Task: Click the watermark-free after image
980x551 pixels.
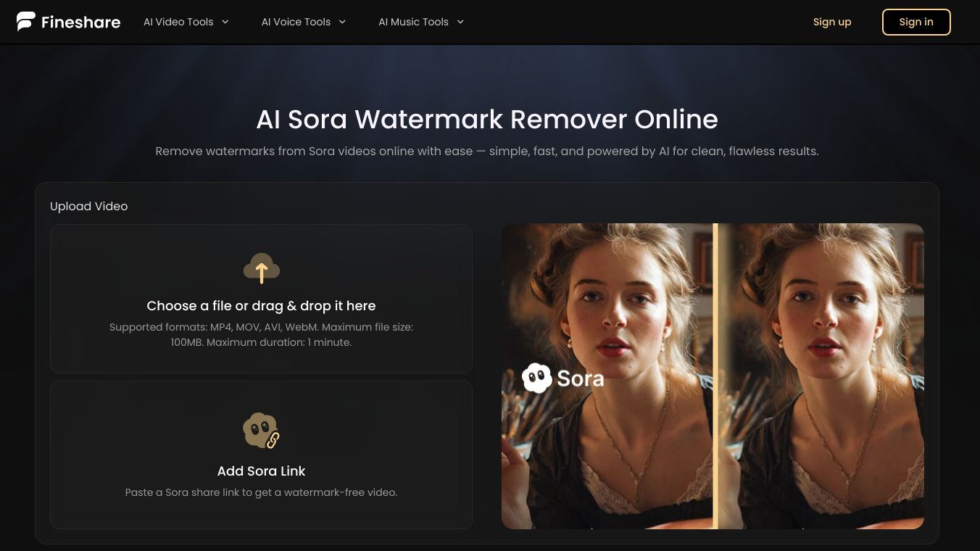Action: pos(821,376)
